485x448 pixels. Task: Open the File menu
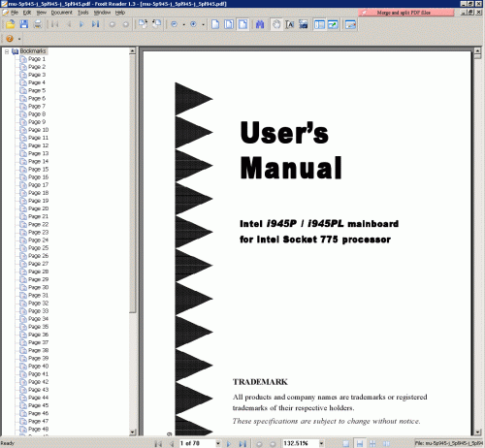[15, 13]
